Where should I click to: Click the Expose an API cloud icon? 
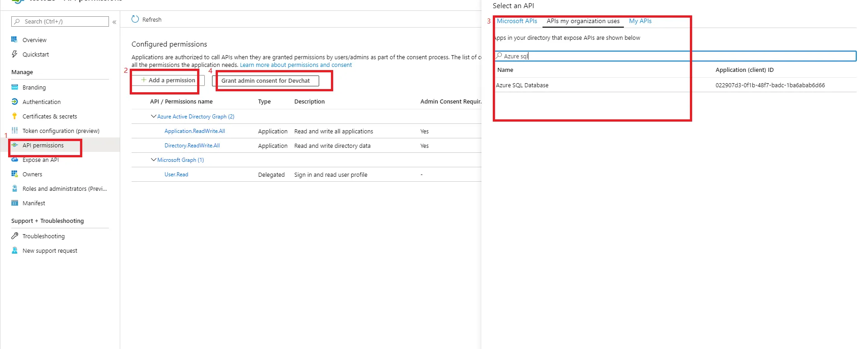[14, 160]
